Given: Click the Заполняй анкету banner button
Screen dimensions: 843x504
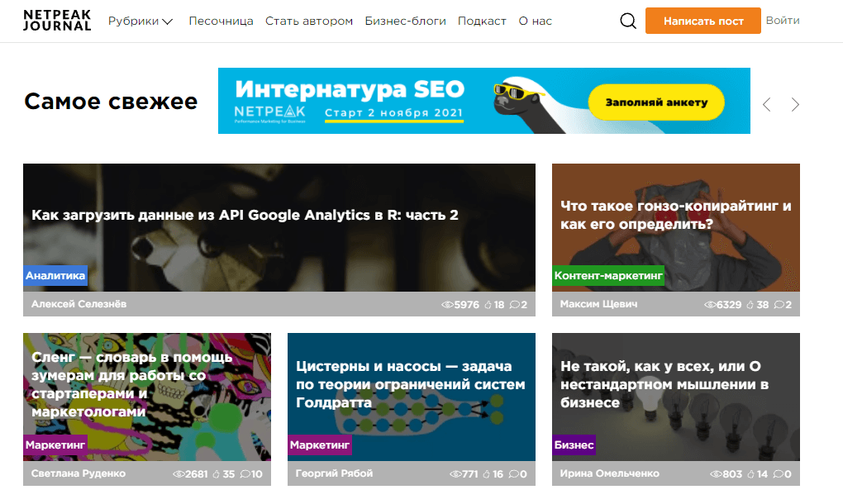Looking at the screenshot, I should pyautogui.click(x=657, y=102).
